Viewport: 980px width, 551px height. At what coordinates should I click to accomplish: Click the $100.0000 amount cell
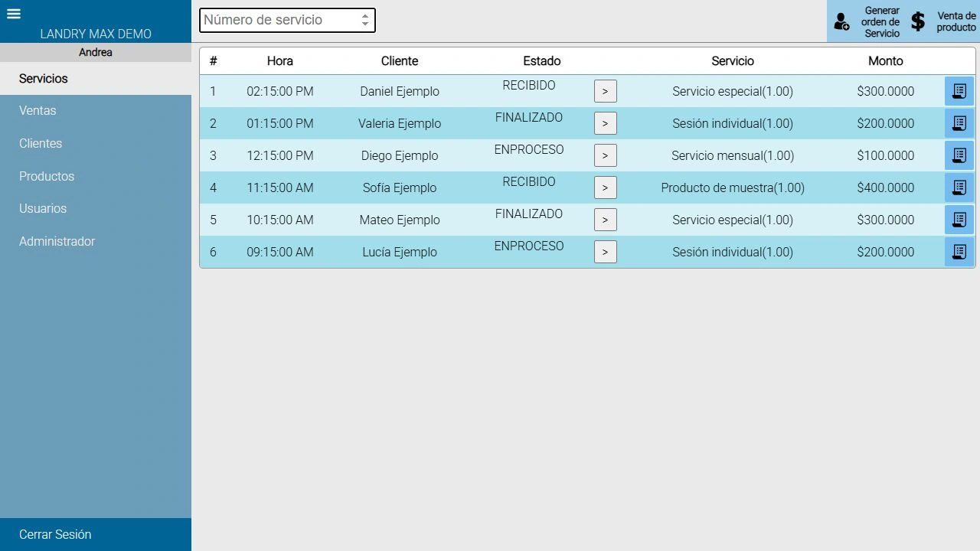coord(886,155)
